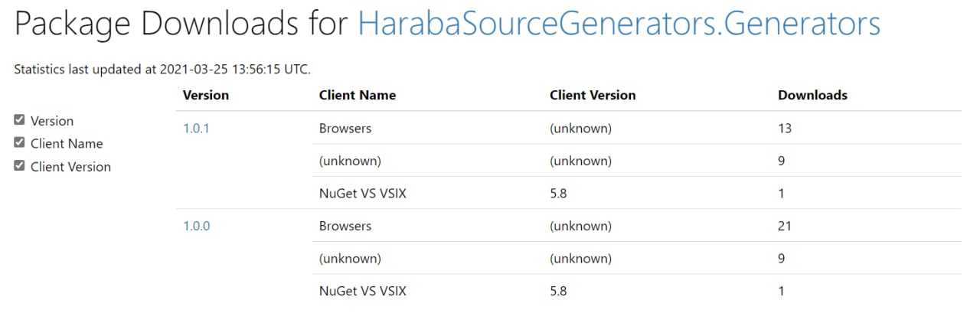Click the Version checkbox label text
980x336 pixels.
pos(52,121)
